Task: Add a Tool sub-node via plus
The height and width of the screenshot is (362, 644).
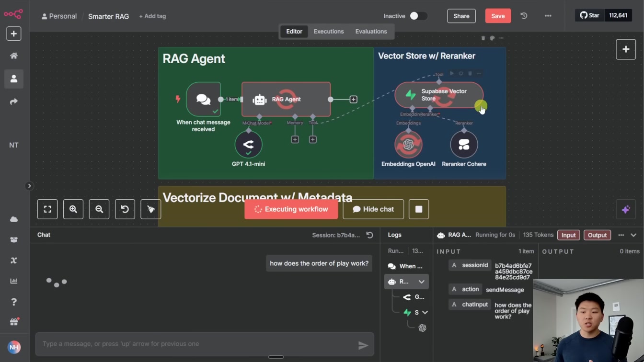Action: click(x=312, y=139)
